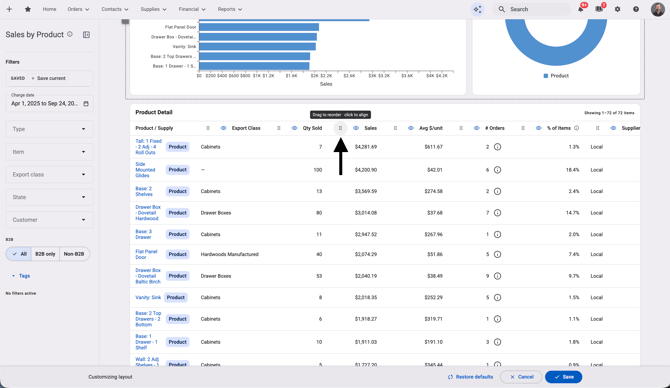Open the State filter dropdown
The height and width of the screenshot is (388, 670).
tap(49, 197)
